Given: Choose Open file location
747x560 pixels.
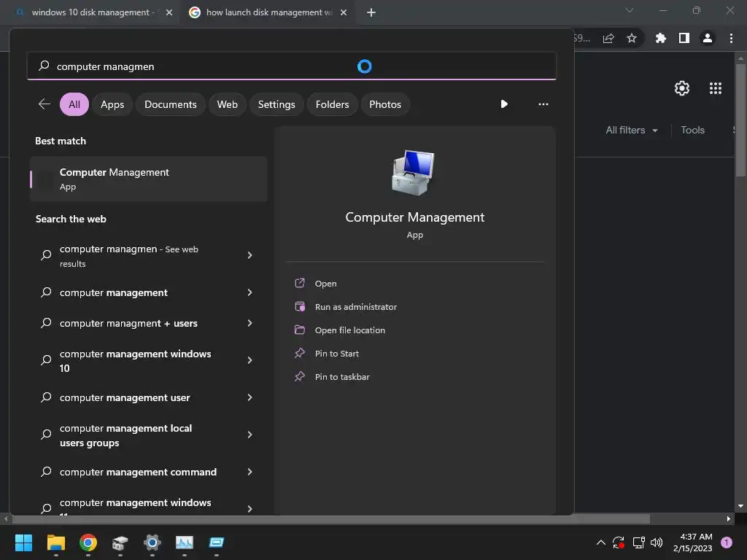Looking at the screenshot, I should 350,330.
